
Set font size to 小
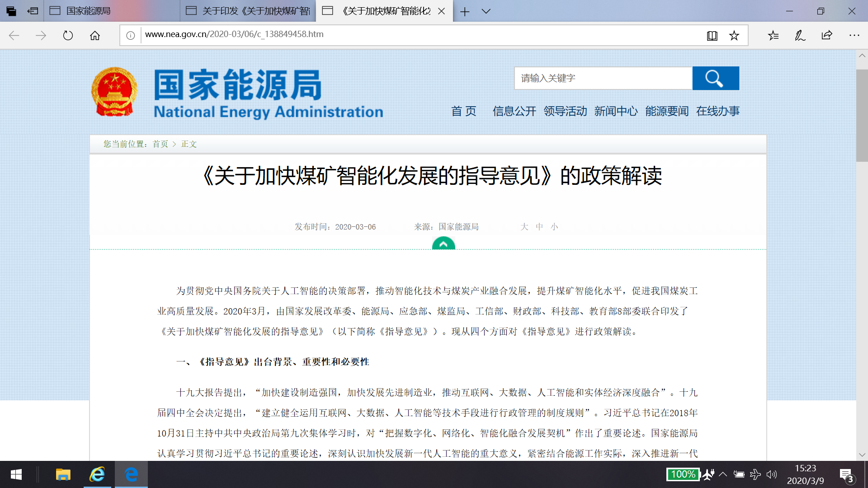(x=554, y=227)
